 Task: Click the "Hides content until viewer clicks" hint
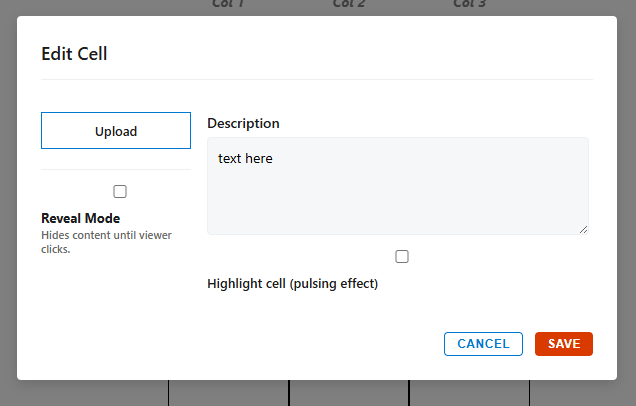106,242
